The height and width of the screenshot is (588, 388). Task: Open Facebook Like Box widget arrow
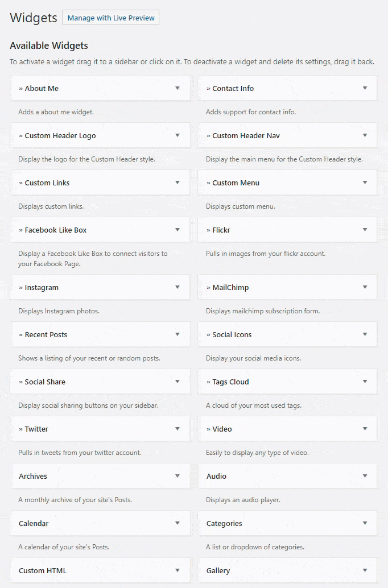point(178,230)
